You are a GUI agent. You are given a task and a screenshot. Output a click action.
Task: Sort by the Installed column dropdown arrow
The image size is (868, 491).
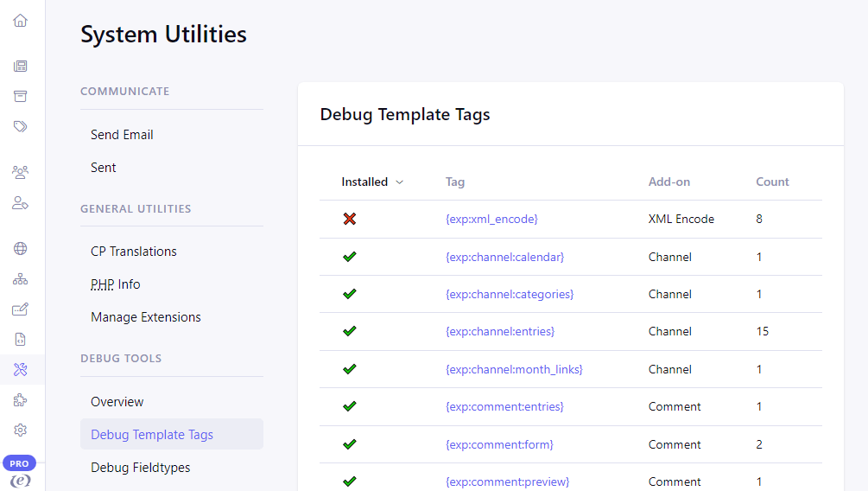[399, 182]
